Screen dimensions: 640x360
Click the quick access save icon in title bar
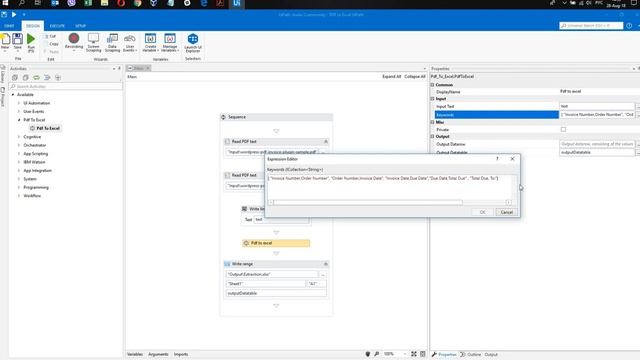[x=4, y=15]
